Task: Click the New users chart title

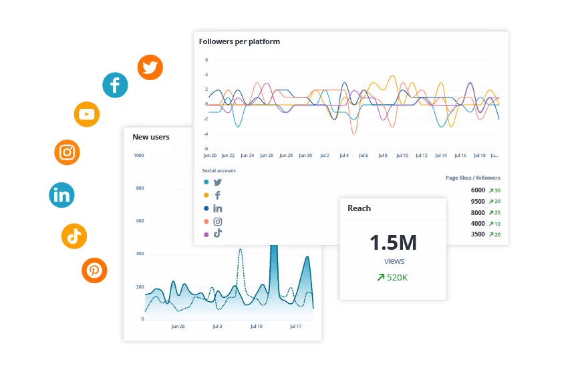Action: 151,137
